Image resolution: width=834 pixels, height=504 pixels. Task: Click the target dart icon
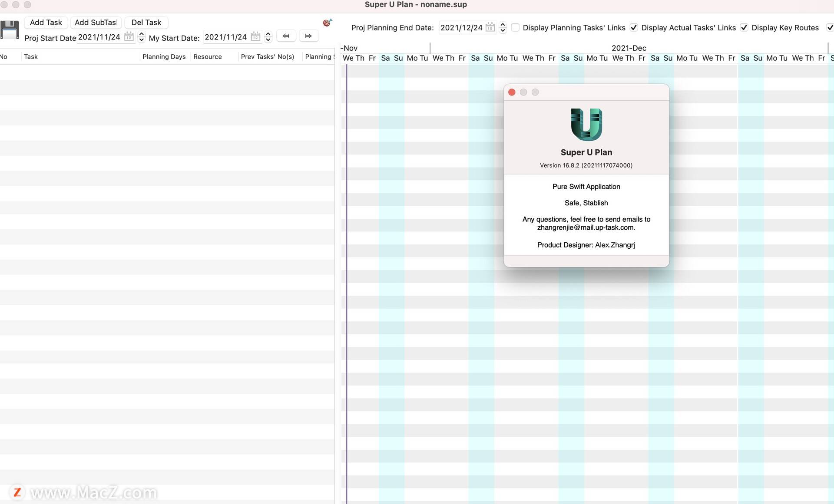[x=327, y=23]
